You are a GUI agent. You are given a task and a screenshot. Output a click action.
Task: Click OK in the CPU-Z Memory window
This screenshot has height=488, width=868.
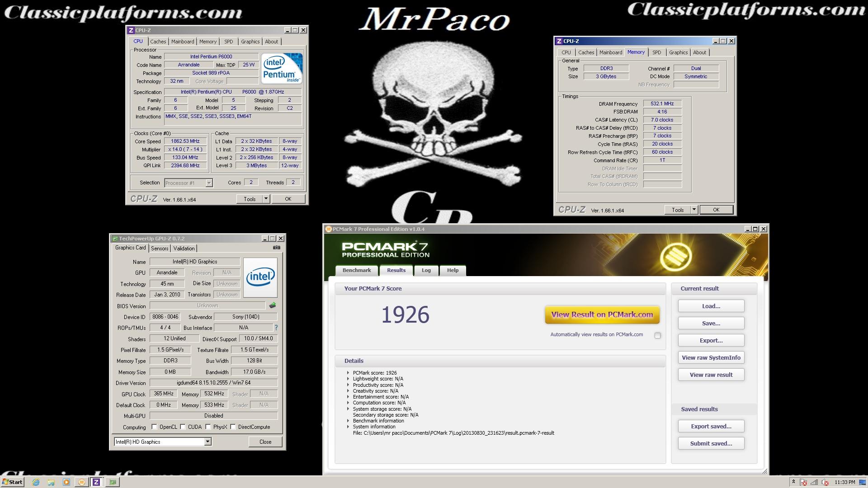(x=716, y=210)
